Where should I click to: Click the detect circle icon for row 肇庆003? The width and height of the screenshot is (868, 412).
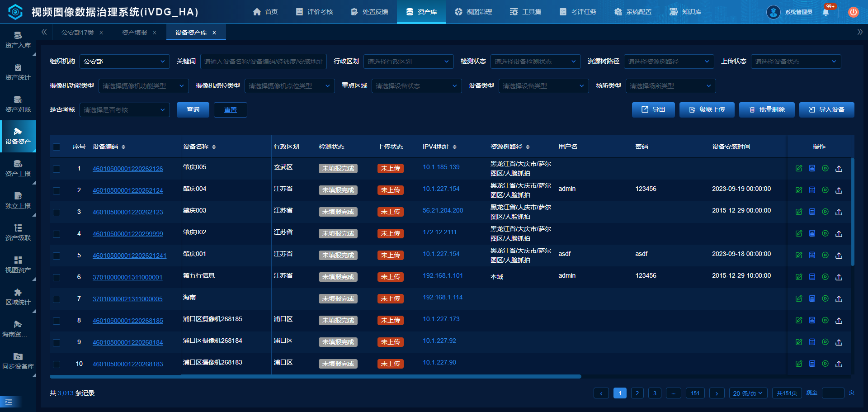click(825, 212)
